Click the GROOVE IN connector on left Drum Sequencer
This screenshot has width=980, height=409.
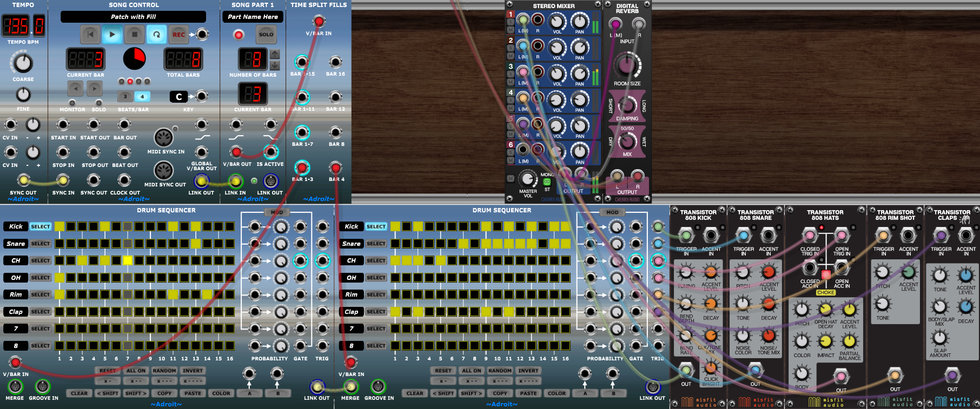42,386
